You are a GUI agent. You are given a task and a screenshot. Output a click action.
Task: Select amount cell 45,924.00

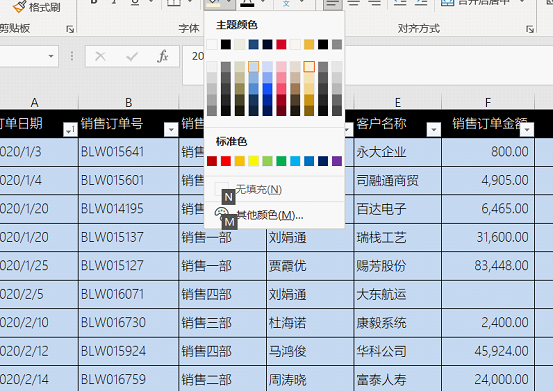click(488, 351)
